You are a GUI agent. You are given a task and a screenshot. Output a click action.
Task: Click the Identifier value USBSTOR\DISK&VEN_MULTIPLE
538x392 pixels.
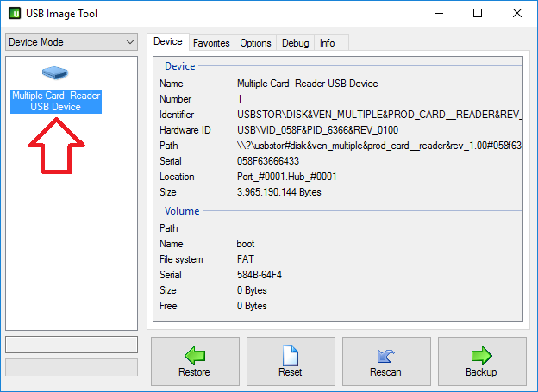tap(379, 115)
